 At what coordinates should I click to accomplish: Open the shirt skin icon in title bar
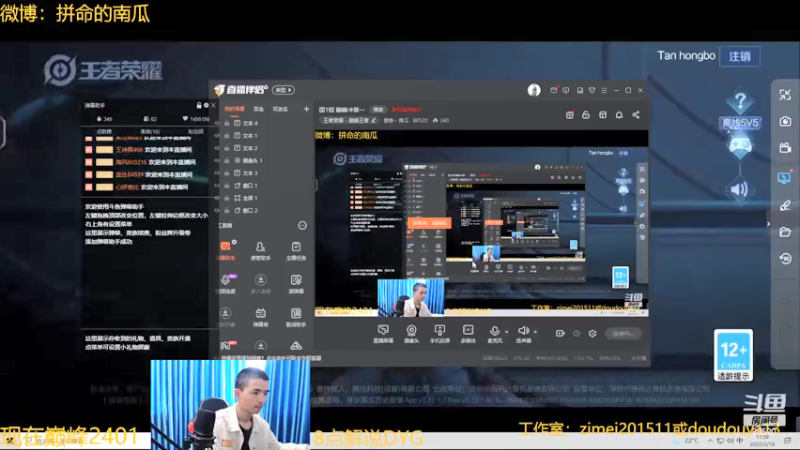(x=592, y=90)
